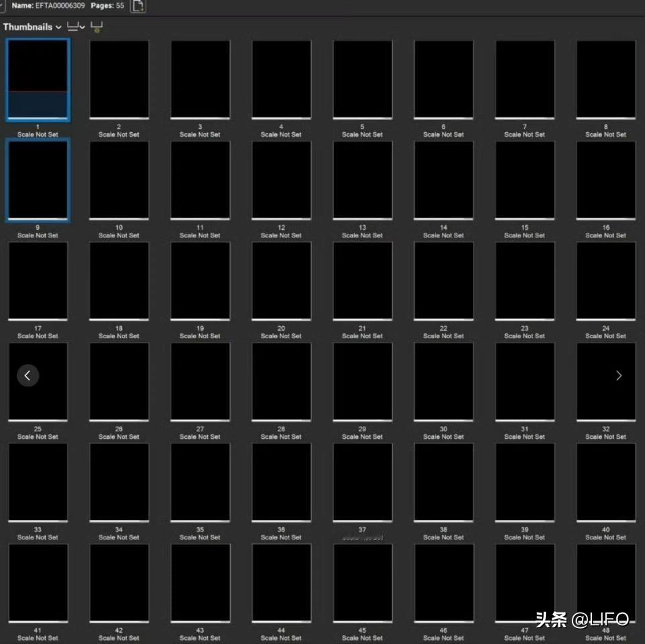The height and width of the screenshot is (644, 645).
Task: Click the scale settings gear icon
Action: [x=97, y=27]
